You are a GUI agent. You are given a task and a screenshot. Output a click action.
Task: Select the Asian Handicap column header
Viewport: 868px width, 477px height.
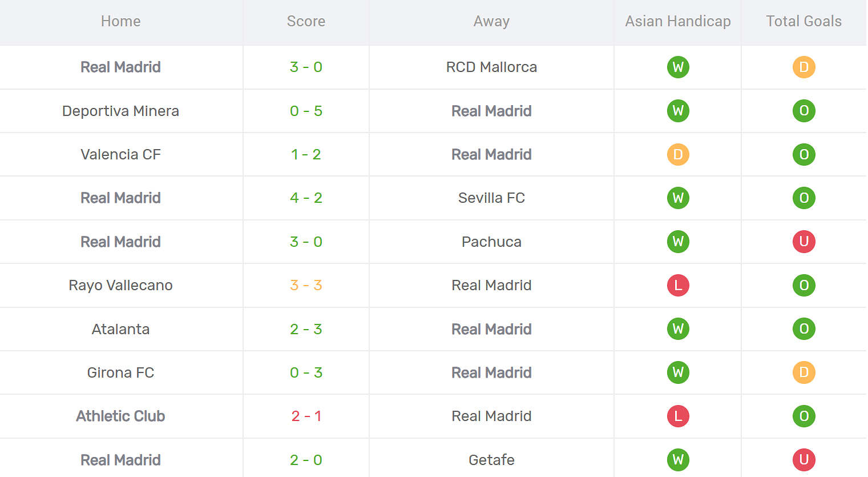click(678, 22)
